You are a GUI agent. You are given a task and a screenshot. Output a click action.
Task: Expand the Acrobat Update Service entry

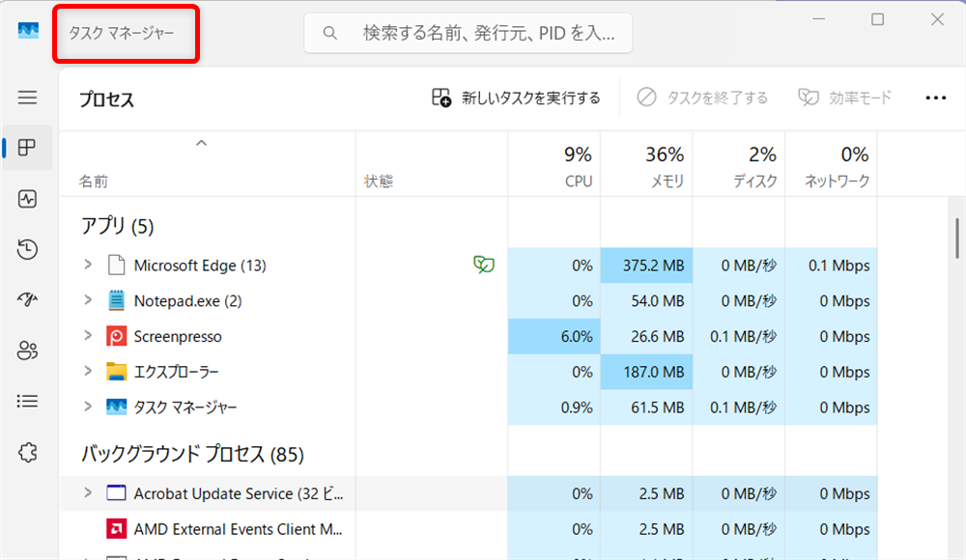(x=86, y=493)
